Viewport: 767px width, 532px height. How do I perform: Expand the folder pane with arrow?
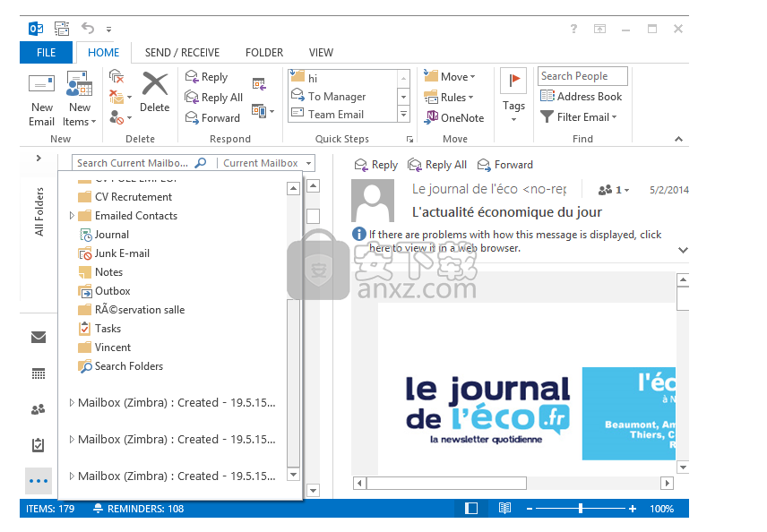tap(39, 158)
